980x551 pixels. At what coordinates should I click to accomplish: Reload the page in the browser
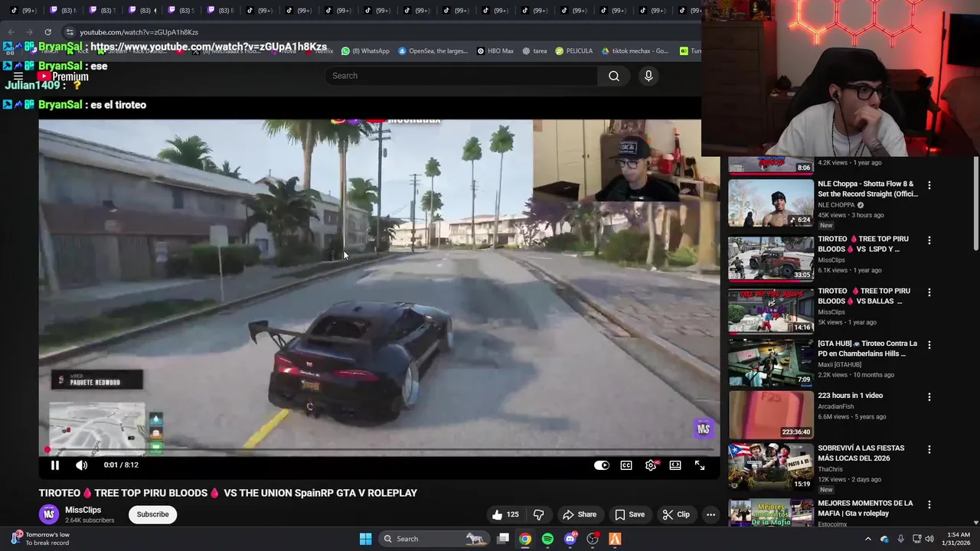pyautogui.click(x=47, y=32)
